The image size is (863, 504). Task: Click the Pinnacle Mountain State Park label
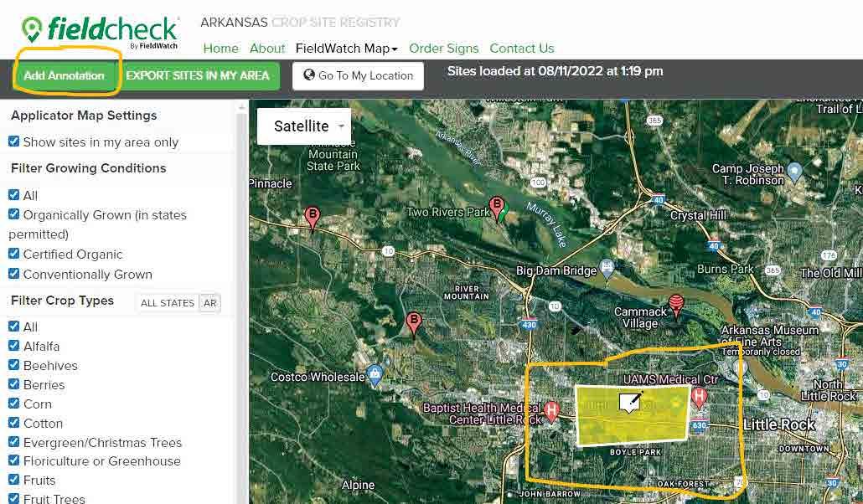point(333,155)
